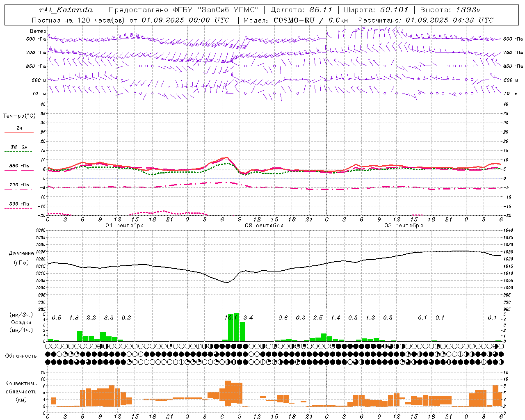Click the 2.5 precipitation total value
This screenshot has width=525, height=420.
pos(318,317)
